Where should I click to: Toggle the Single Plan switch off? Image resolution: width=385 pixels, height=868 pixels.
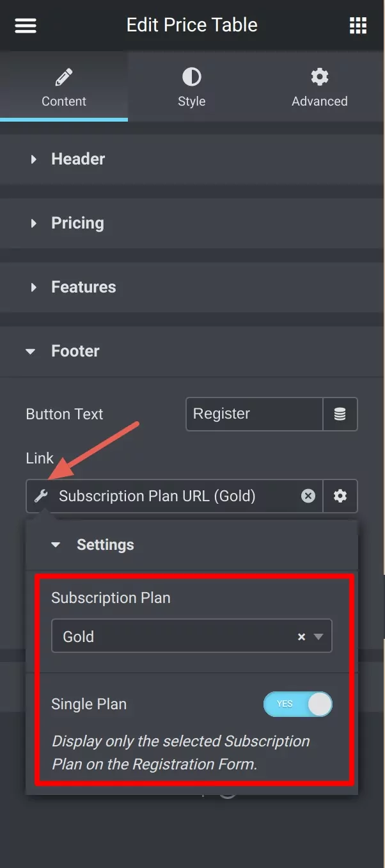pos(298,704)
